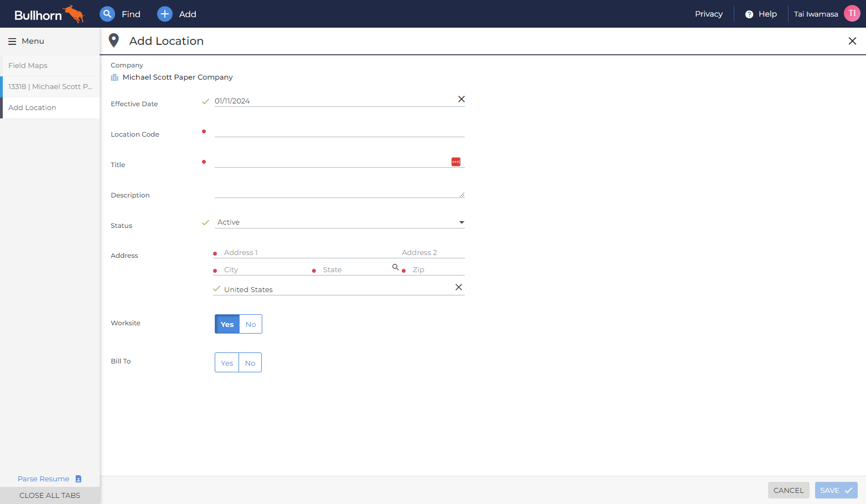The height and width of the screenshot is (504, 866).
Task: Clear the Effective Date value
Action: [x=461, y=99]
